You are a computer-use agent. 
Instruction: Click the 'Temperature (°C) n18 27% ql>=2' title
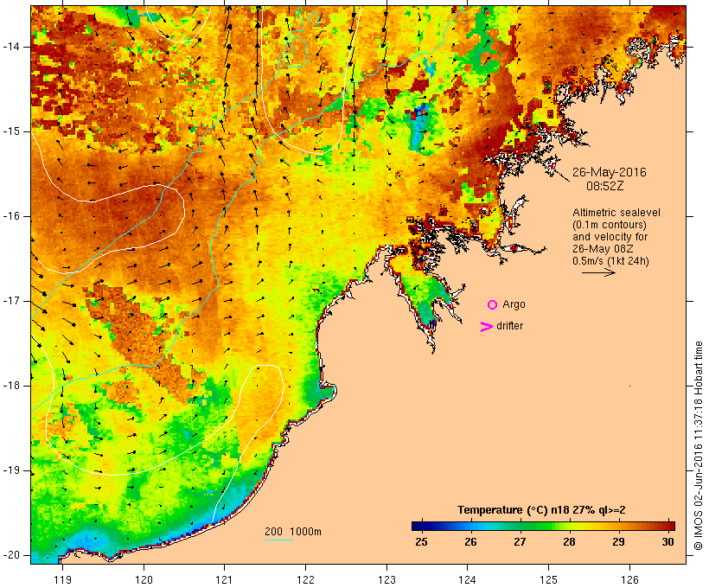pyautogui.click(x=541, y=510)
